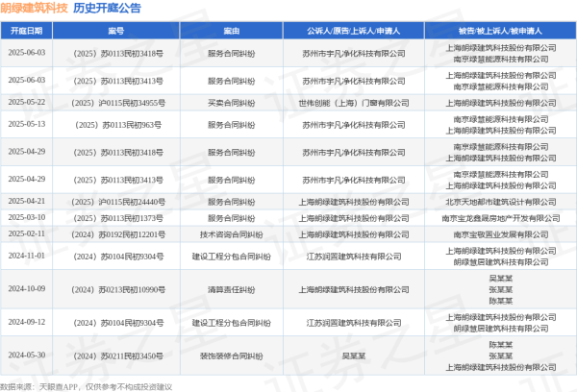Click plaintiff 吴某某 in the 2024-05-30 row
Image resolution: width=577 pixels, height=392 pixels.
354,355
